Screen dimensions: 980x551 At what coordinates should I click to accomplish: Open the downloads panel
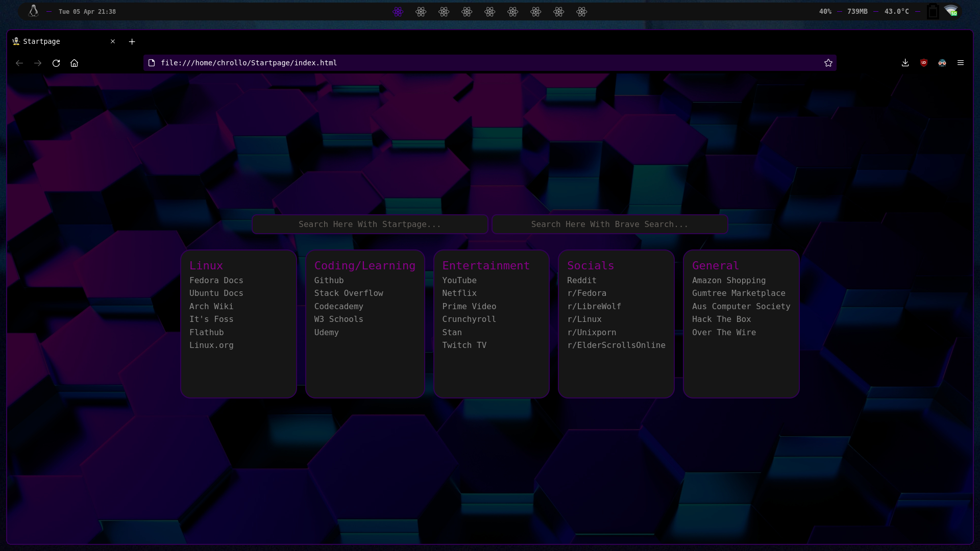(x=905, y=63)
